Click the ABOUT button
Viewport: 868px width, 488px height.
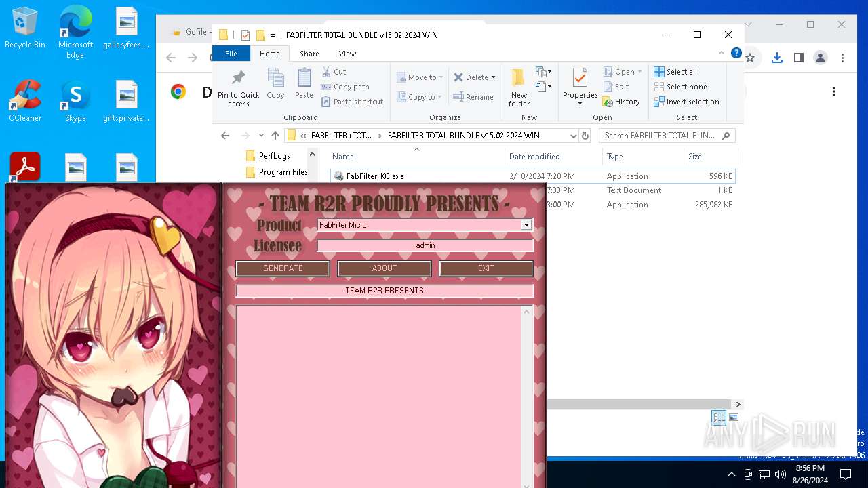click(384, 268)
